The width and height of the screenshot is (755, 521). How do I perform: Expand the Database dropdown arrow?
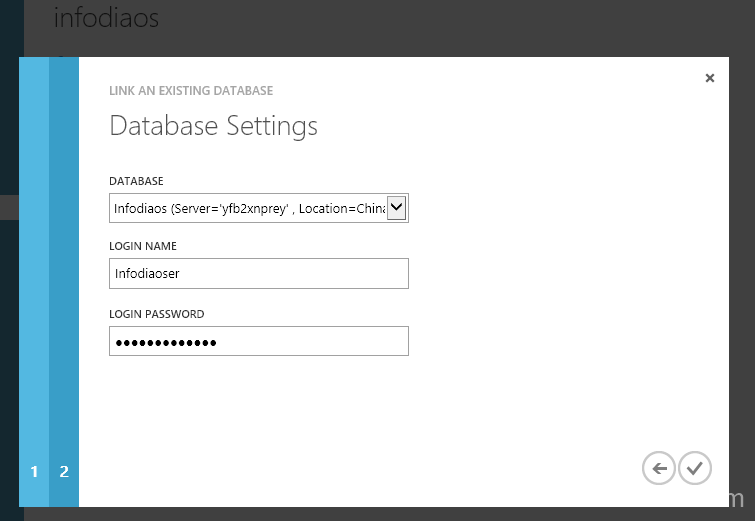point(396,207)
